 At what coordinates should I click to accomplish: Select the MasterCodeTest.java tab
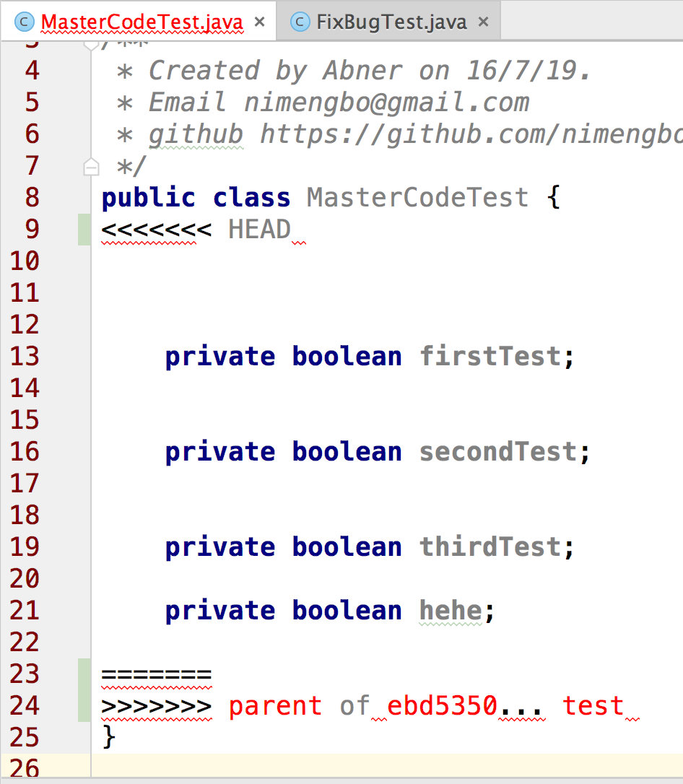tap(142, 22)
